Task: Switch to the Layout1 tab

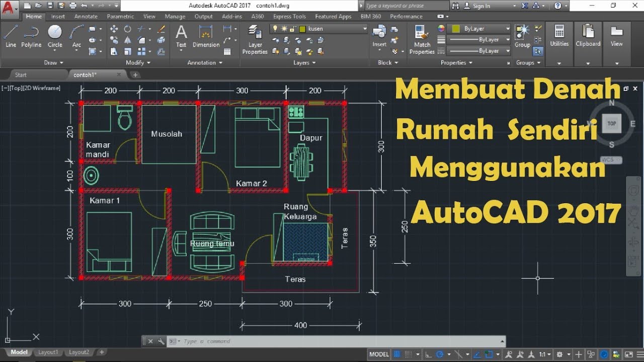Action: [48, 352]
